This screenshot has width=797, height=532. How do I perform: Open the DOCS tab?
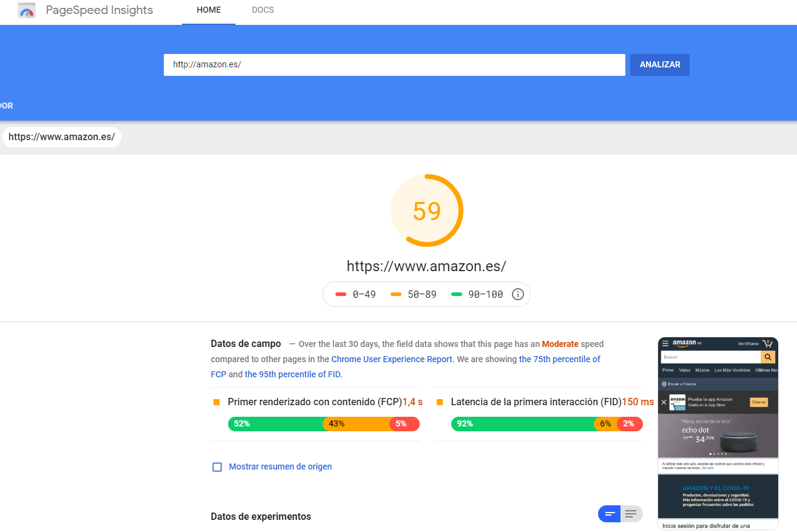click(x=263, y=10)
